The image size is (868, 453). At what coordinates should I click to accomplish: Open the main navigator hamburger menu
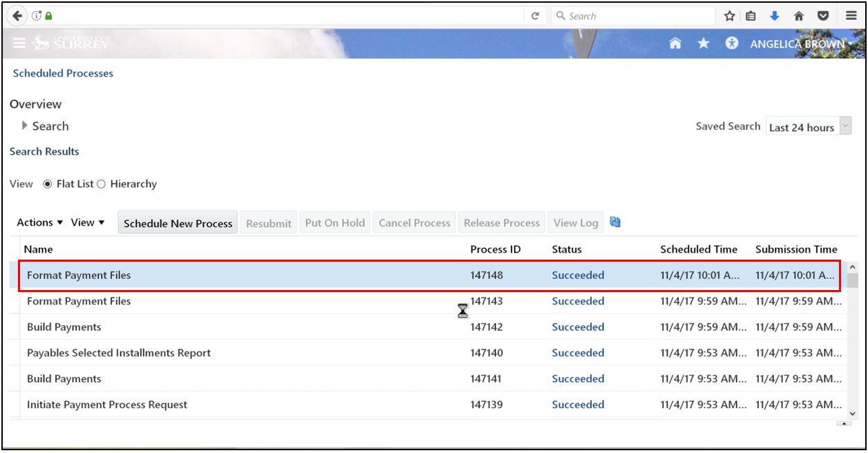click(19, 43)
